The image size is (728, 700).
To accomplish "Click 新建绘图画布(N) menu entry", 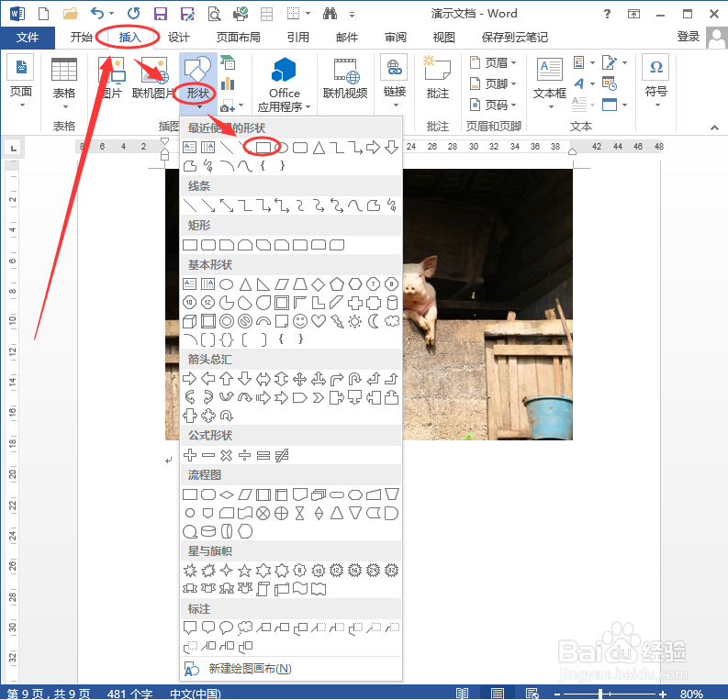I will point(291,669).
